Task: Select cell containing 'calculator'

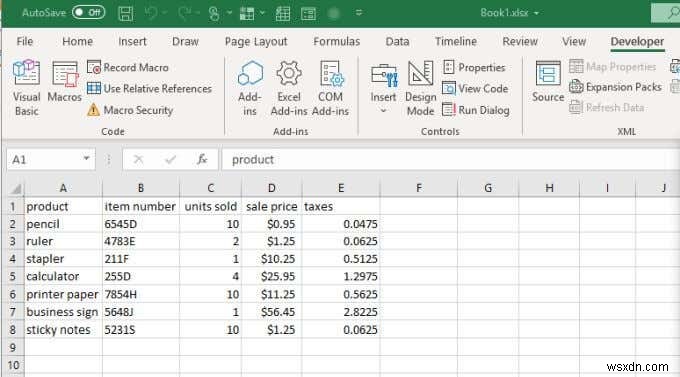Action: tap(63, 276)
